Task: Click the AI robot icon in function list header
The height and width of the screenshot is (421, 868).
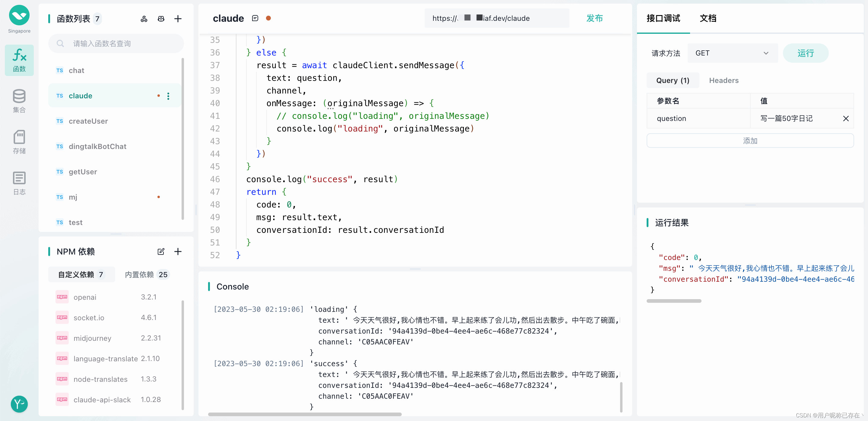Action: [161, 19]
